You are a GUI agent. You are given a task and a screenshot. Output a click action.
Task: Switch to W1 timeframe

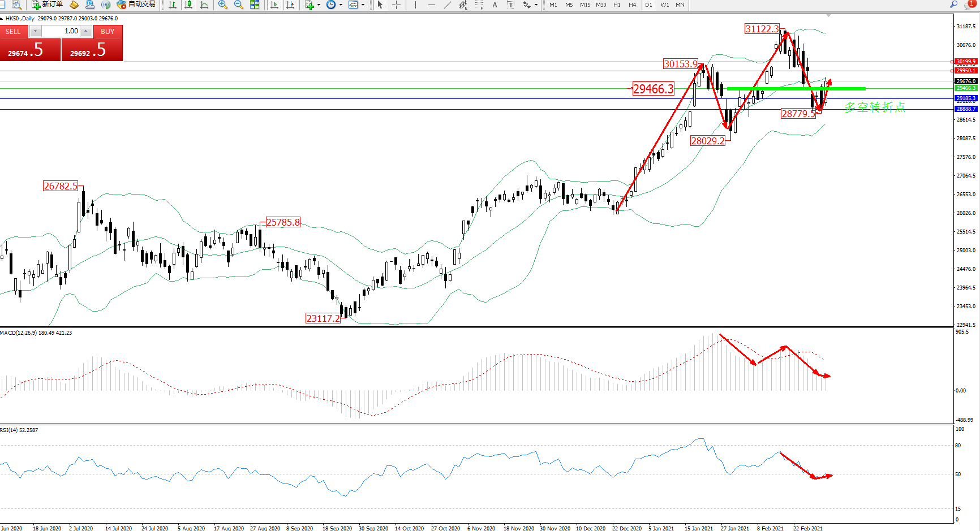(664, 5)
